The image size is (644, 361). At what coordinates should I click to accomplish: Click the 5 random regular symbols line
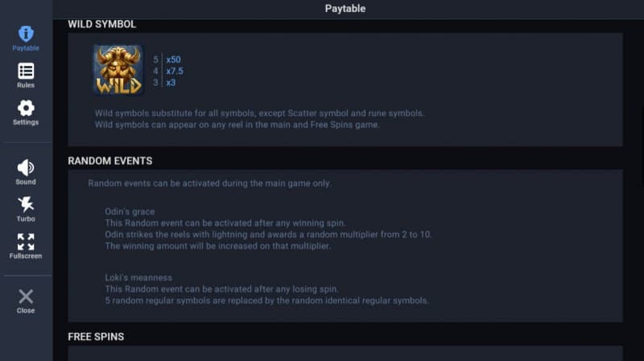(266, 301)
